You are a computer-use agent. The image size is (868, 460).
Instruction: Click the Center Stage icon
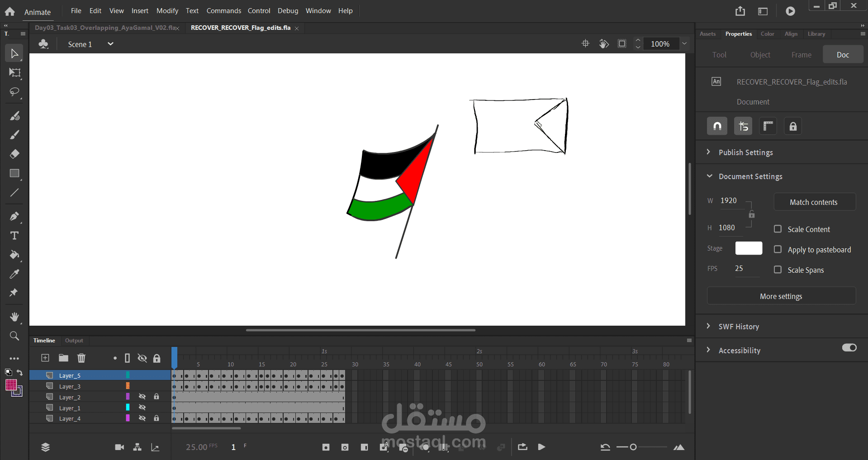tap(585, 44)
